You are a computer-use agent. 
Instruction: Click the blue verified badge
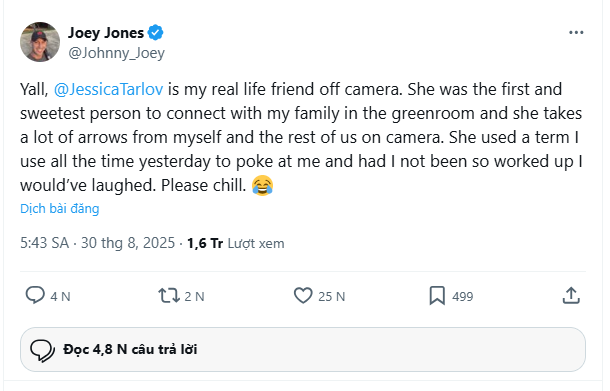coord(156,33)
